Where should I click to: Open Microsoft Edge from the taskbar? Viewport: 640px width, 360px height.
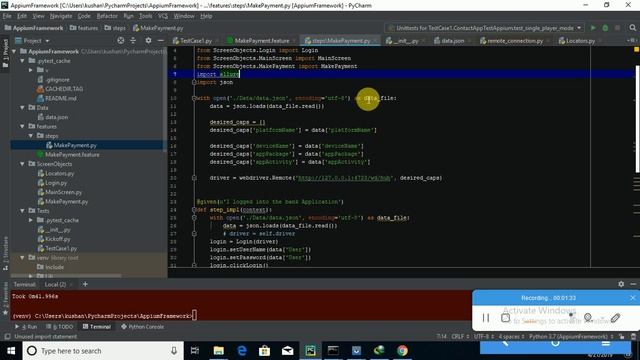click(242, 351)
